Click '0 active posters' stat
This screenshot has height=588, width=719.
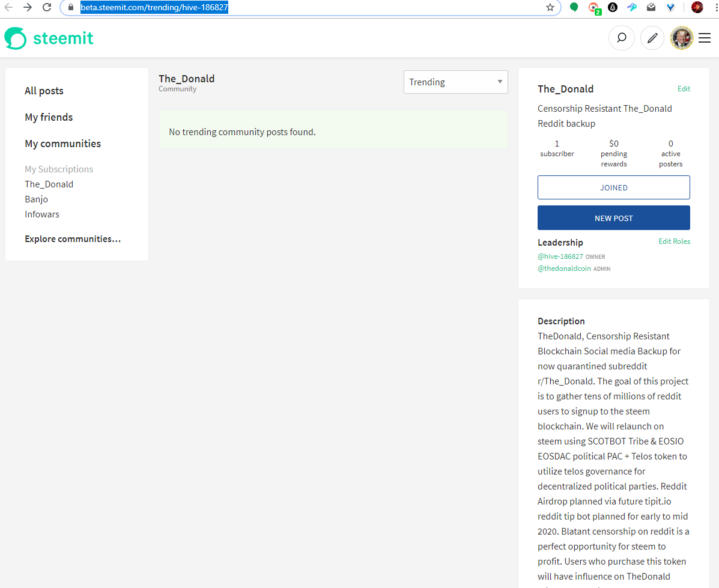click(x=670, y=154)
